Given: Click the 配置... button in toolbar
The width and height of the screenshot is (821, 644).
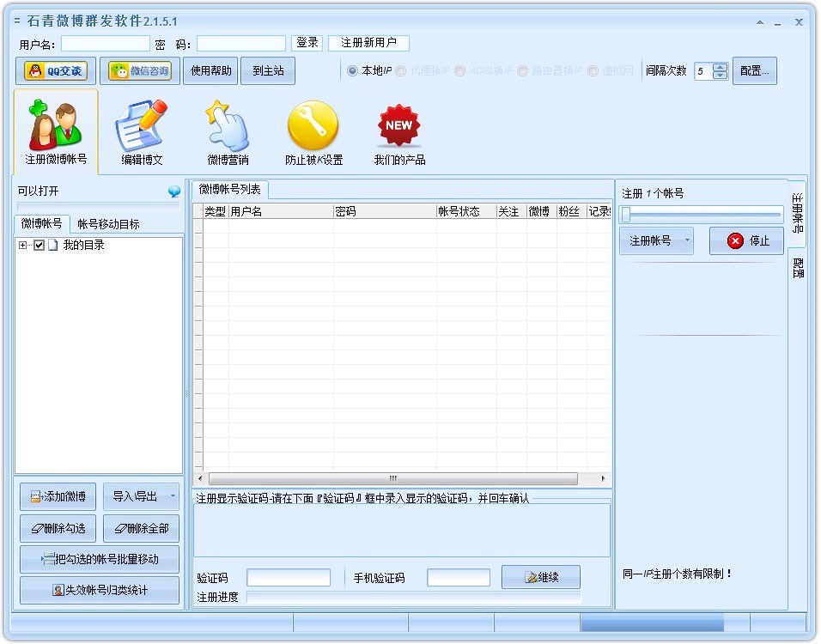Looking at the screenshot, I should click(x=755, y=70).
